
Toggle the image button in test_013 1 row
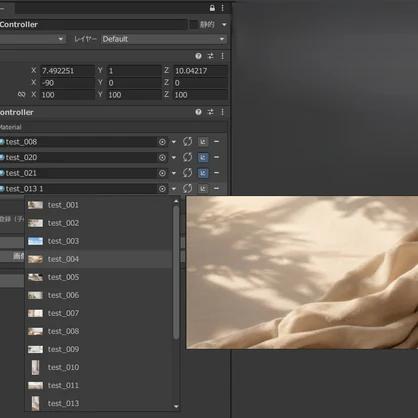click(203, 189)
